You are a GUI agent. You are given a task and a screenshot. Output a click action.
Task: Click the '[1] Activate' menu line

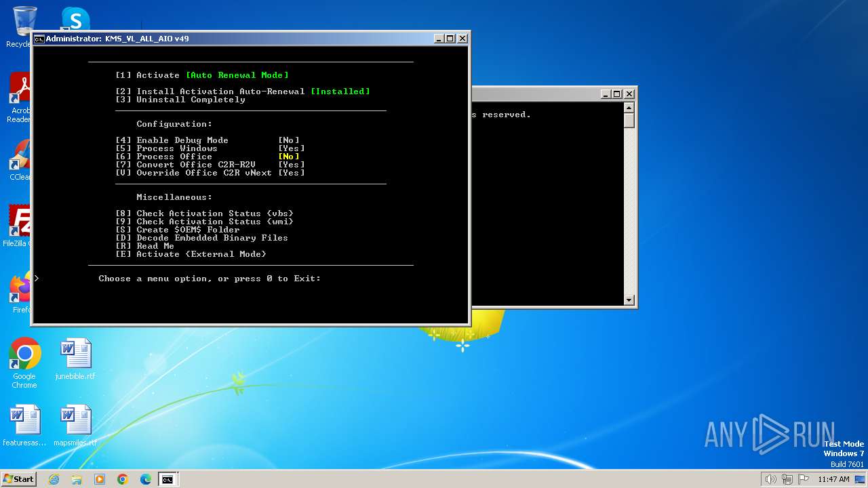[202, 75]
